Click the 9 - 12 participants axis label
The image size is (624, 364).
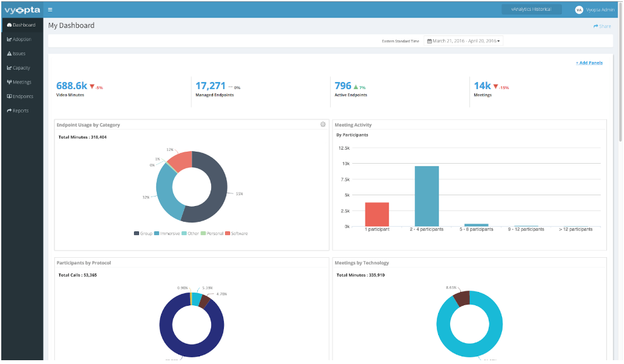(x=526, y=229)
